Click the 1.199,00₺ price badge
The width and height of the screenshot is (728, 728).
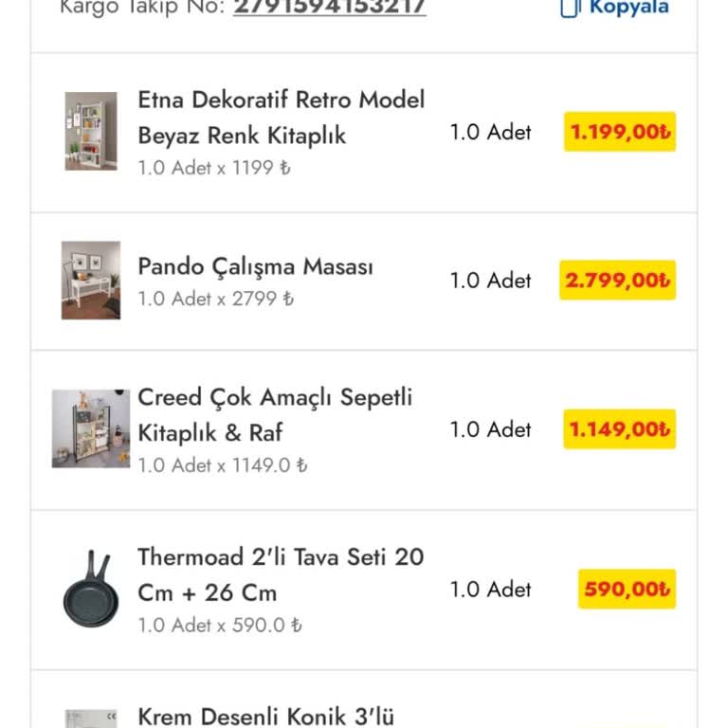(x=620, y=132)
